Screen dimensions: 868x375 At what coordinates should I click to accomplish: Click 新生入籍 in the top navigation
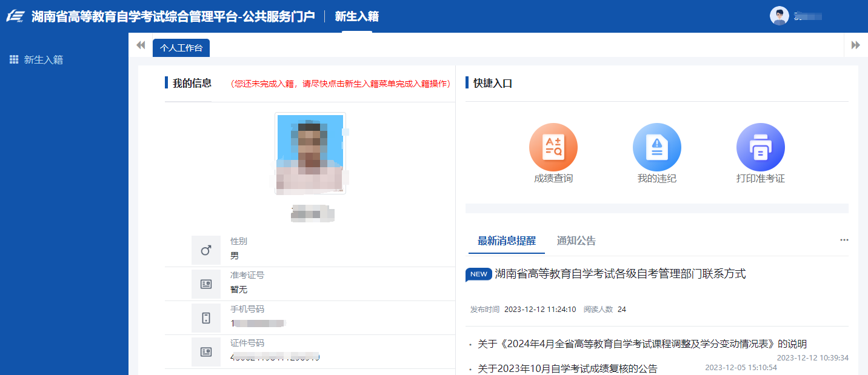(x=356, y=16)
